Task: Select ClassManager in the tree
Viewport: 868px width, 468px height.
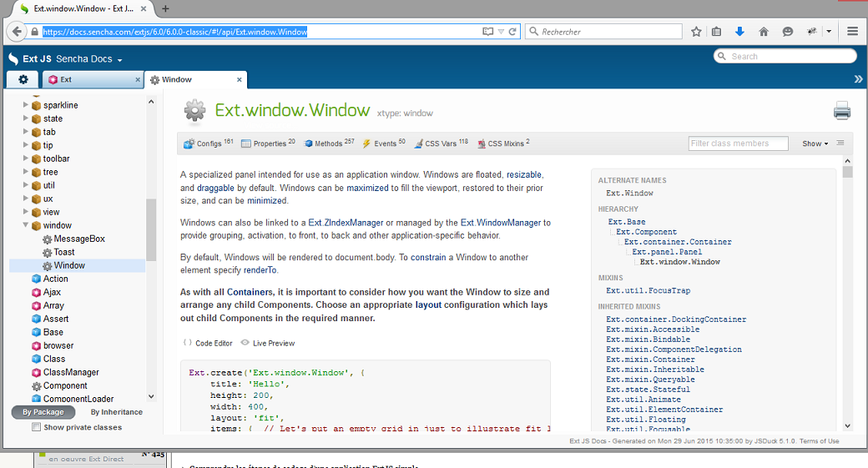Action: pyautogui.click(x=71, y=372)
